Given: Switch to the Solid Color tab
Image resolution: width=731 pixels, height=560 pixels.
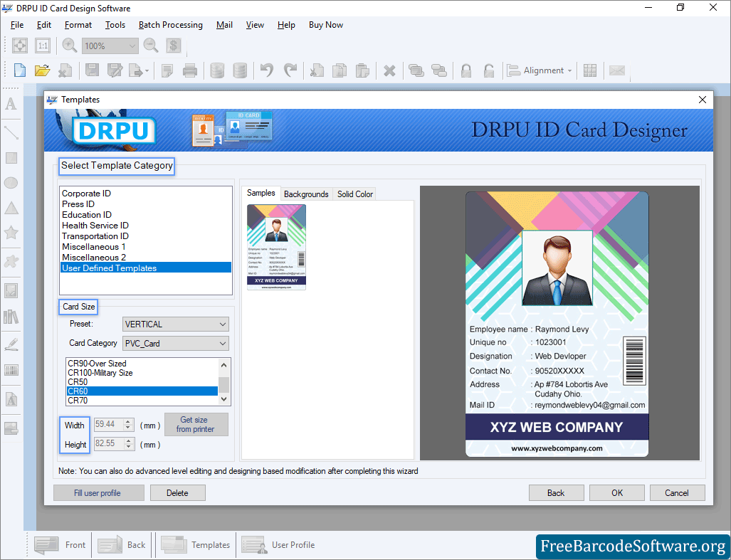Looking at the screenshot, I should click(355, 194).
